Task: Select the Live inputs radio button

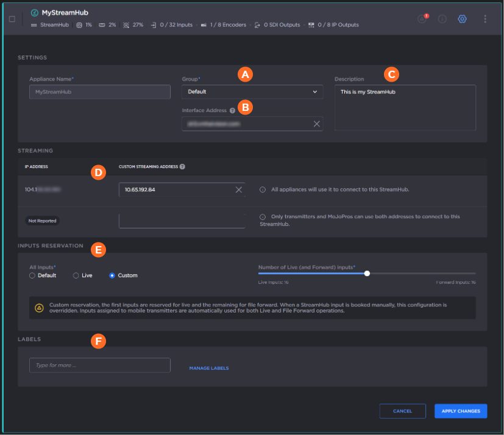Action: (x=76, y=275)
